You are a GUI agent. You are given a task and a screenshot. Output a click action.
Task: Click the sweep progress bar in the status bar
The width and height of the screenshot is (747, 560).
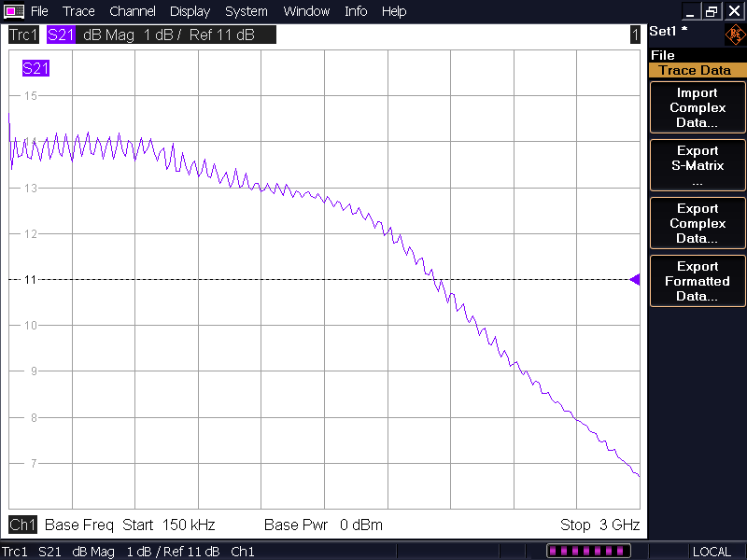(x=588, y=552)
